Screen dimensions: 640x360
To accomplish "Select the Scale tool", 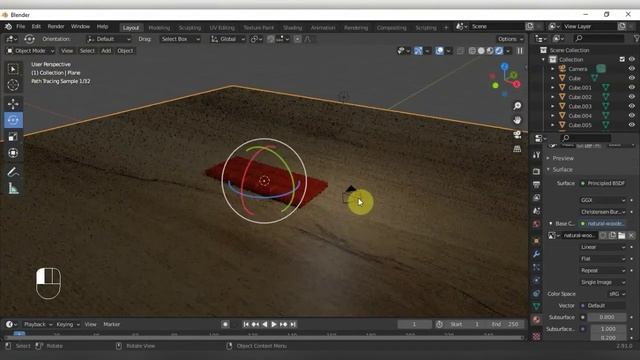I will click(x=13, y=136).
